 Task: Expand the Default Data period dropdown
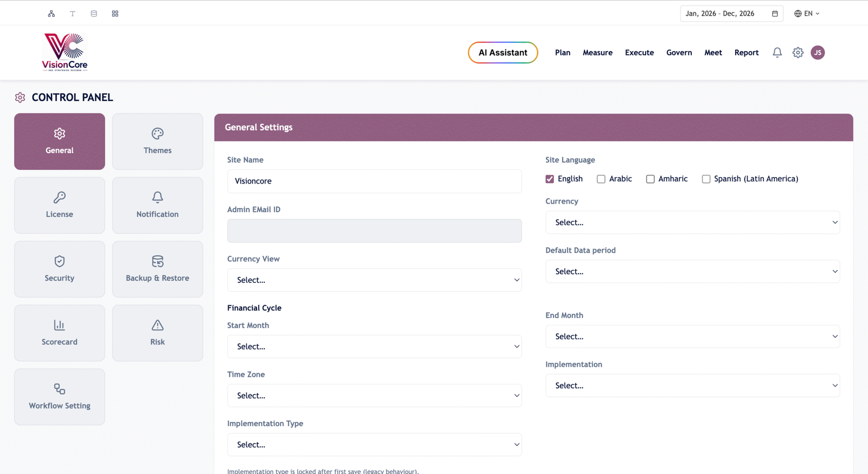coord(693,271)
